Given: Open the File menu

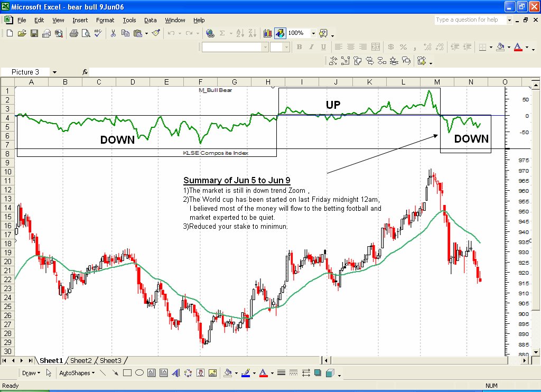Looking at the screenshot, I should tap(22, 20).
